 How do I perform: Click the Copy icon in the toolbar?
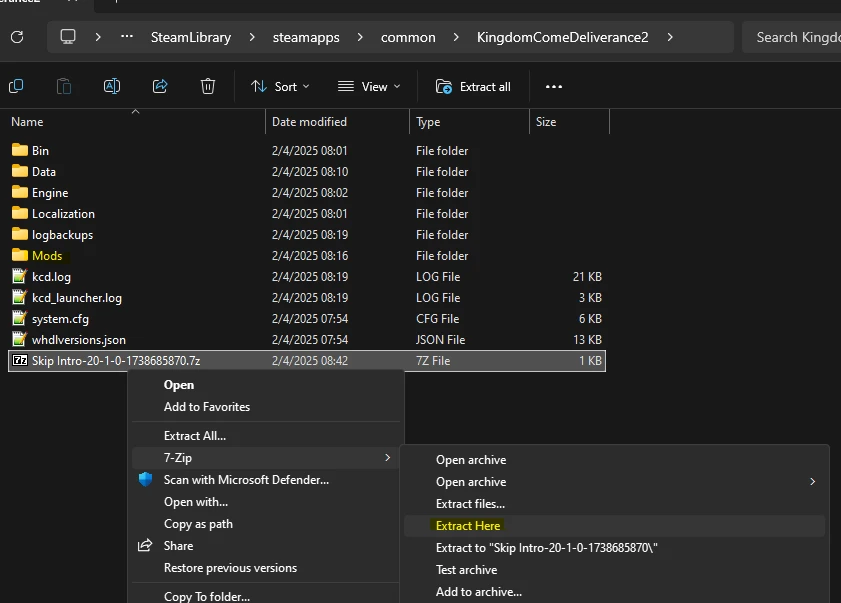16,87
